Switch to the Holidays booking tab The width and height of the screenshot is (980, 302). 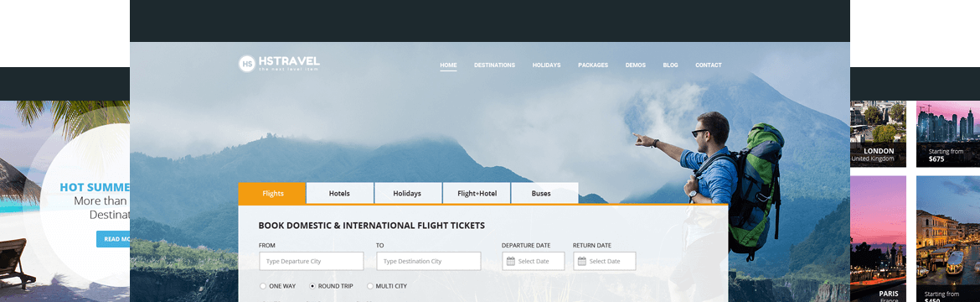point(408,194)
